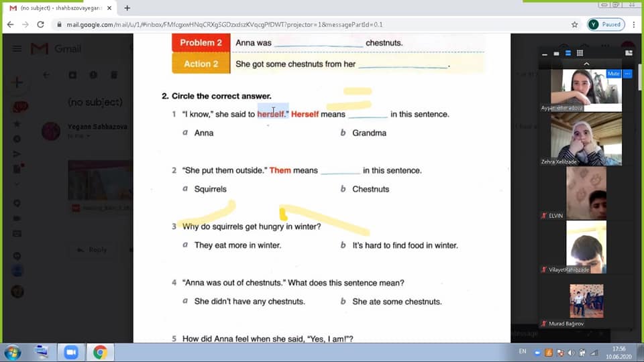Open the Gmail Drafts icon in sidebar

pos(17,169)
